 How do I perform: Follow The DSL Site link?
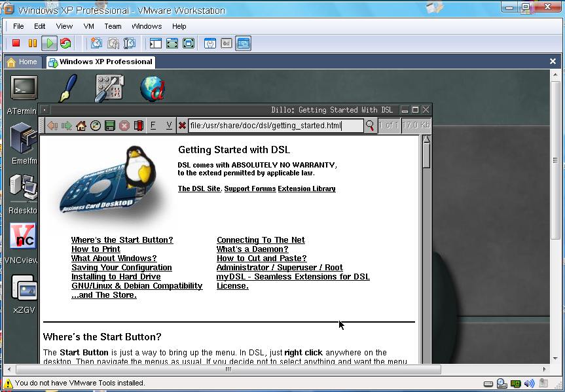pyautogui.click(x=199, y=188)
